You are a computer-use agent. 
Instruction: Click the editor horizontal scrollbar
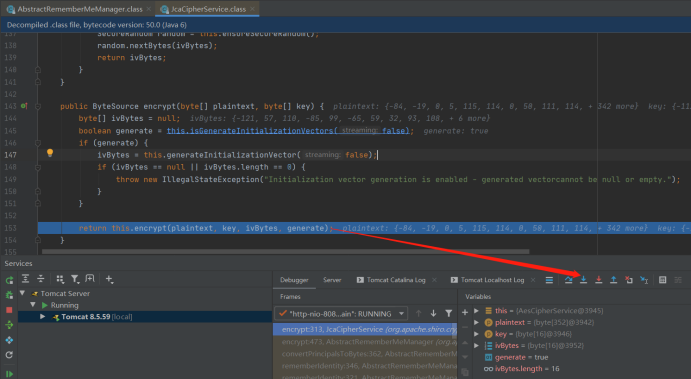(286, 252)
